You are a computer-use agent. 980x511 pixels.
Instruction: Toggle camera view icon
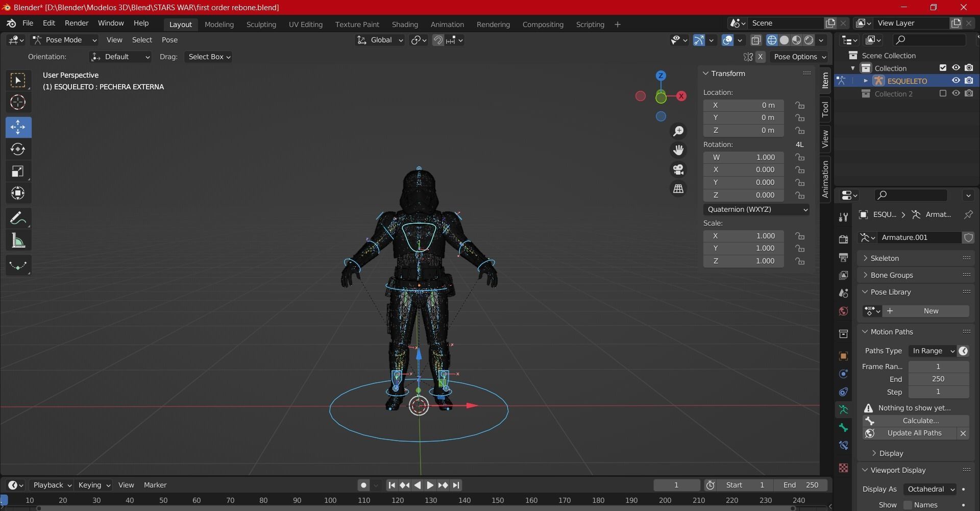point(678,169)
